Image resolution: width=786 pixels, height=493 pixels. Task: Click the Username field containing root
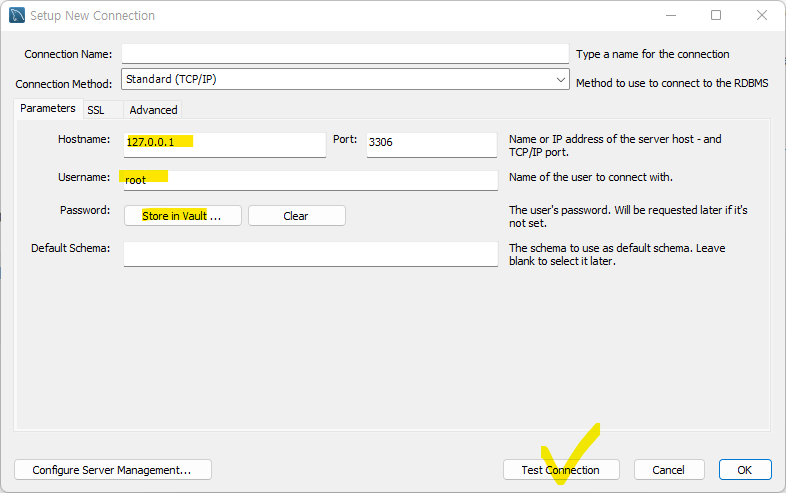coord(311,180)
